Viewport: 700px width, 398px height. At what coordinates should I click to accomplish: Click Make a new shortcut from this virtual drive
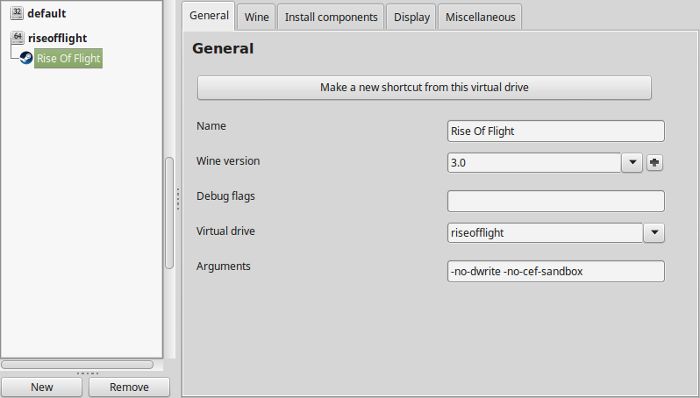click(x=424, y=87)
